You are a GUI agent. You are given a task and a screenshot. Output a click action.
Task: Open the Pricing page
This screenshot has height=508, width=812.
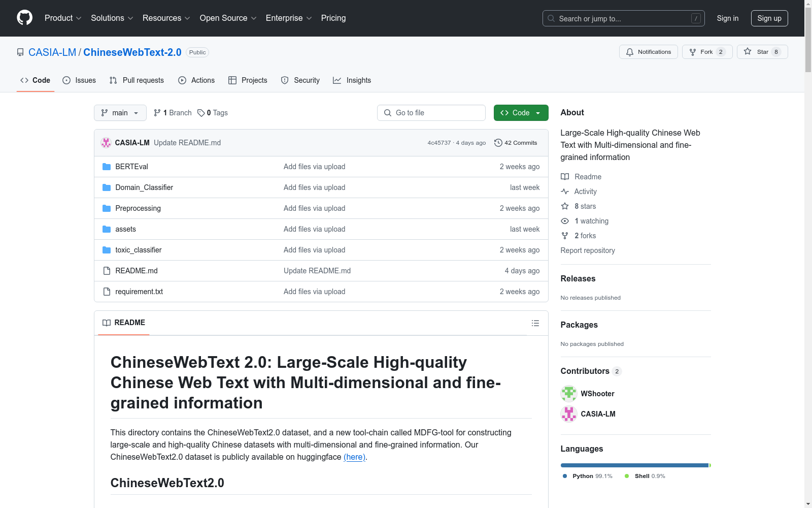click(333, 18)
